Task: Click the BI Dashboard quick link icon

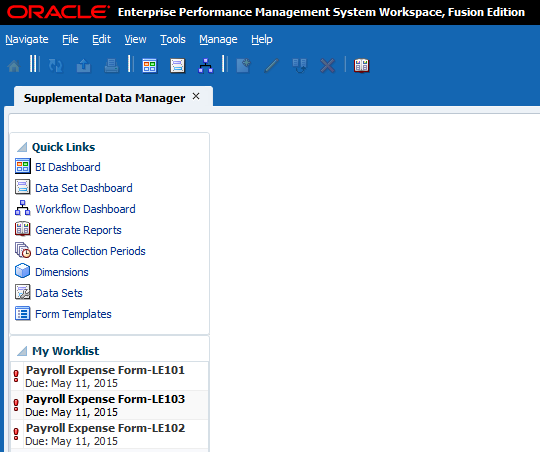Action: coord(23,166)
